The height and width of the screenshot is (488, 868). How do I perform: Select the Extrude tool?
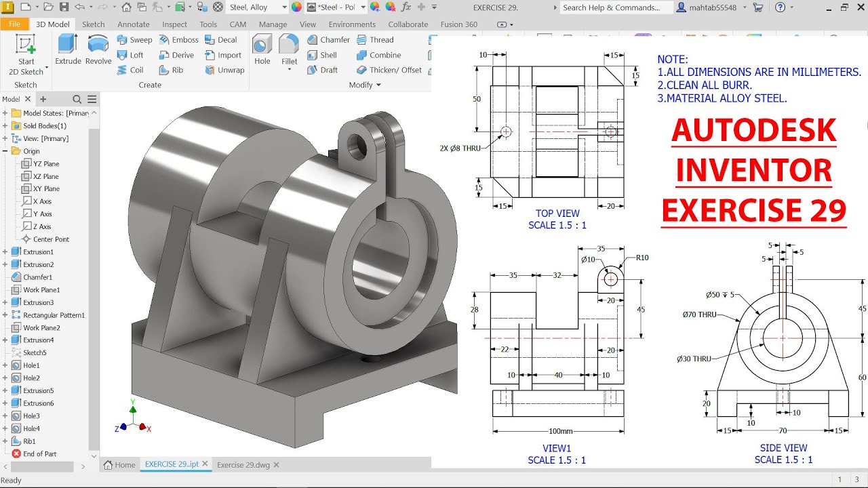click(68, 49)
